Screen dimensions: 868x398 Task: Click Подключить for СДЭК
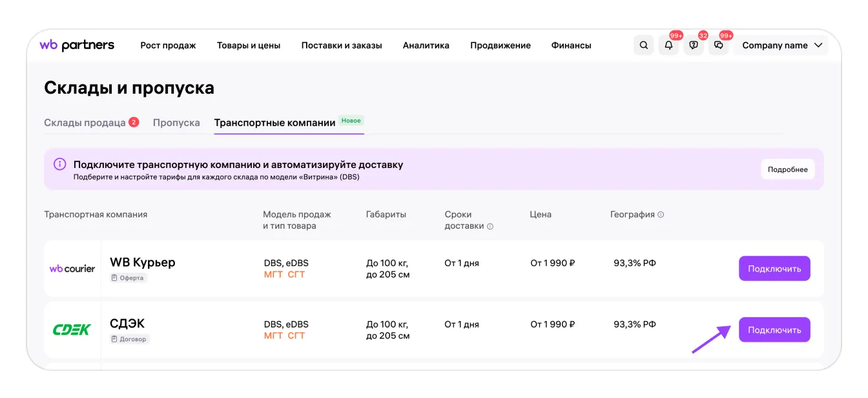coord(774,330)
